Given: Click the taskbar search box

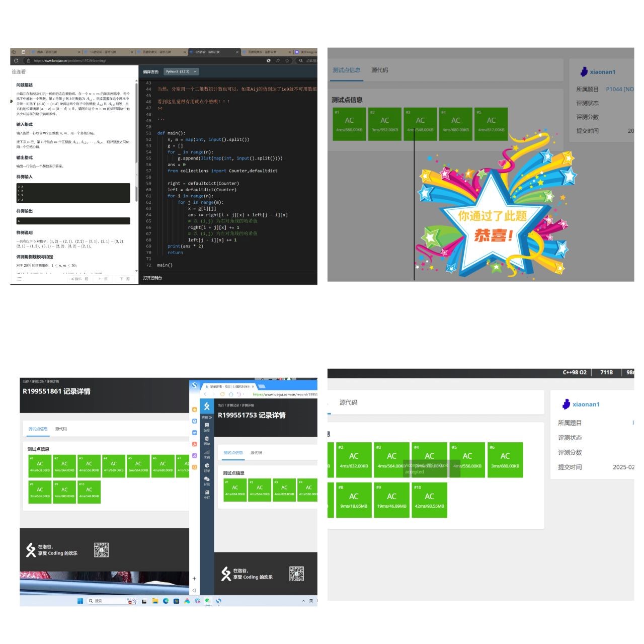Looking at the screenshot, I should tap(106, 601).
